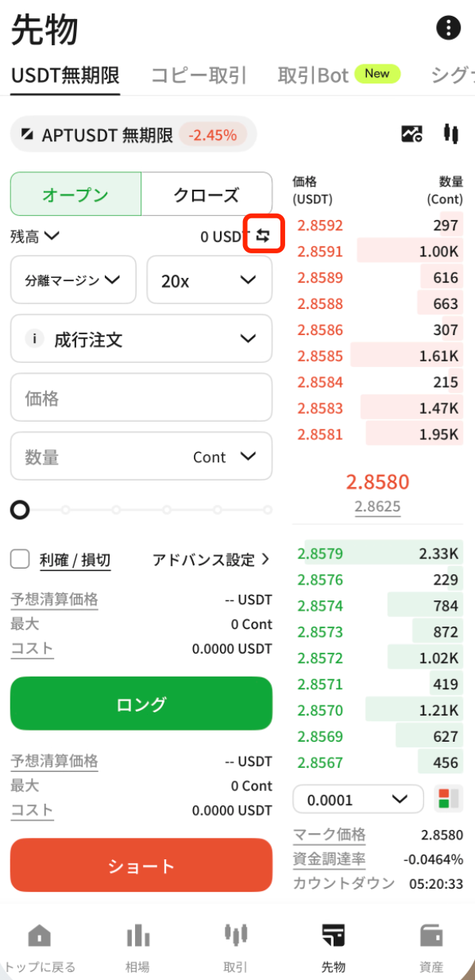
Task: Click the quantity percentage slider handle
Action: point(20,510)
